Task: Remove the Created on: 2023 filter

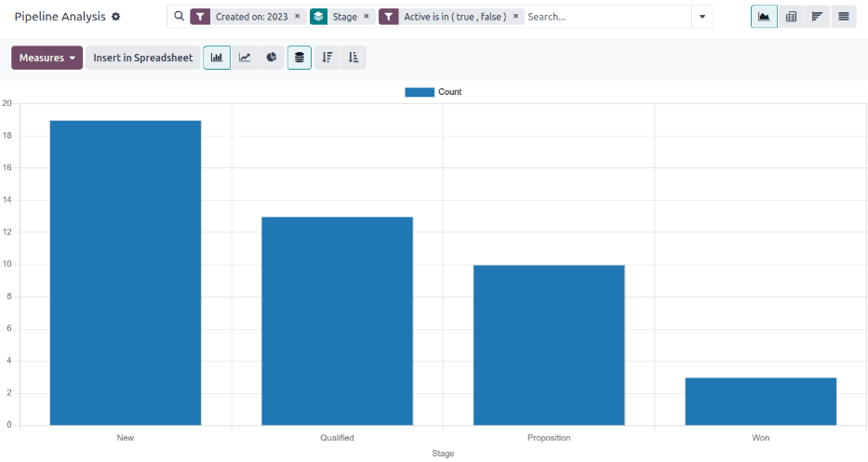Action: [298, 17]
